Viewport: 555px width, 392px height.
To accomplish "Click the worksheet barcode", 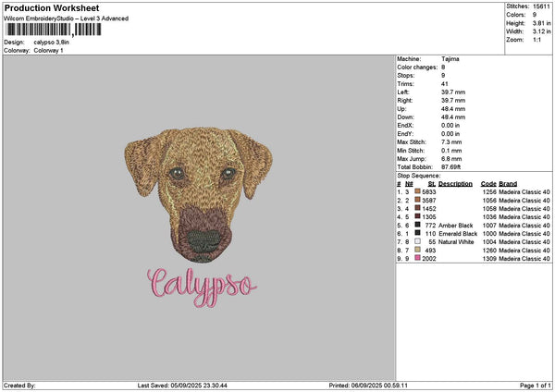I will (x=54, y=30).
